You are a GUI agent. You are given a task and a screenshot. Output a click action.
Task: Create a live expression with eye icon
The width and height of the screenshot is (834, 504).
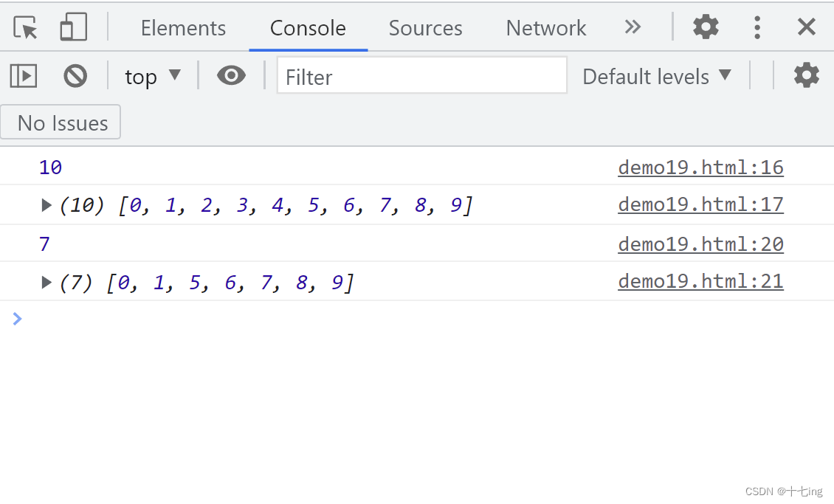click(x=231, y=75)
